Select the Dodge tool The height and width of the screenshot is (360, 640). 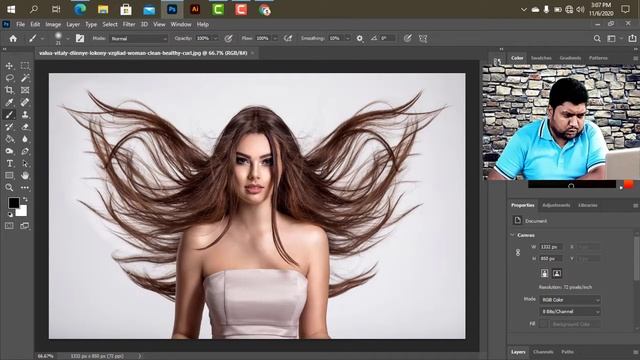coord(9,151)
